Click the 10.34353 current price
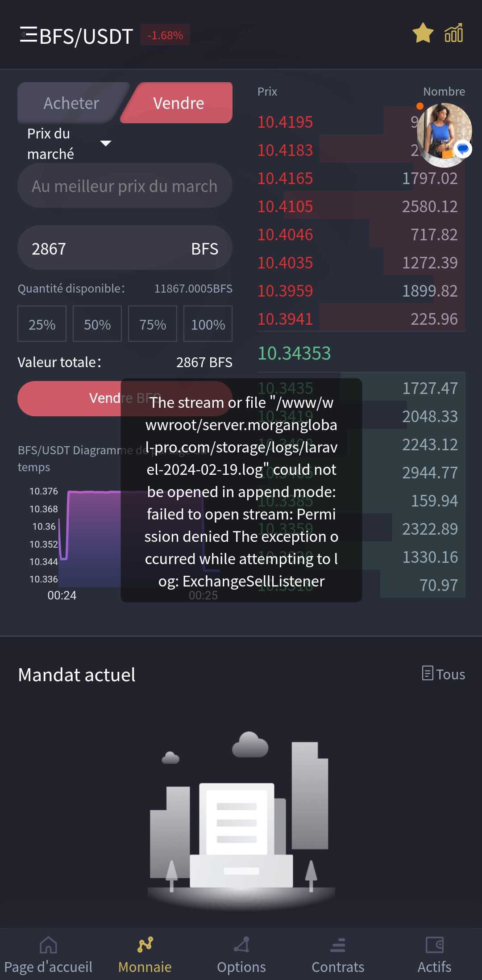This screenshot has height=980, width=482. click(294, 353)
